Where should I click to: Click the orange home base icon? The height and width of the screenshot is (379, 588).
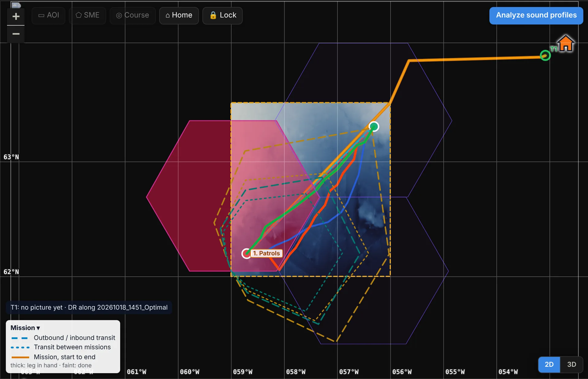tap(565, 43)
